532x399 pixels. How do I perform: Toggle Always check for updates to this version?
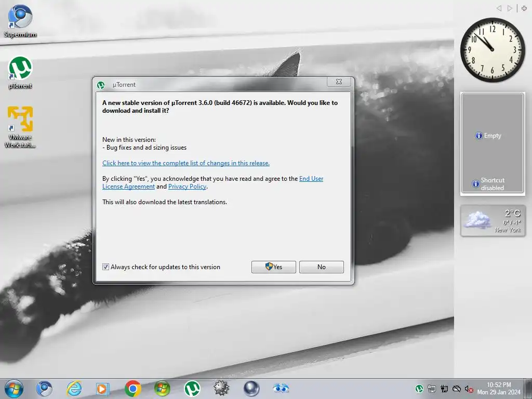coord(105,267)
